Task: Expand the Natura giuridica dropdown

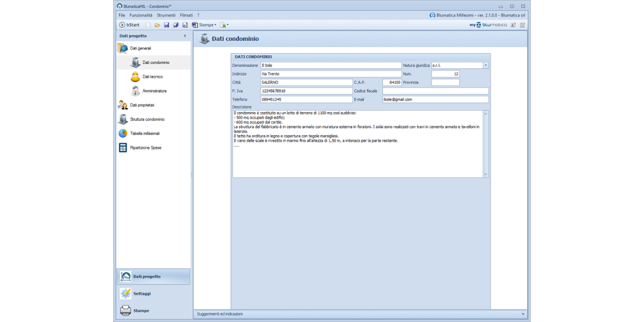Action: [x=486, y=65]
